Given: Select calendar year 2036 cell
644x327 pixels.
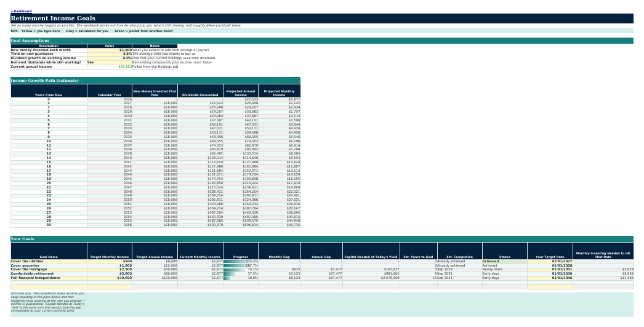Looking at the screenshot, I should tap(109, 141).
